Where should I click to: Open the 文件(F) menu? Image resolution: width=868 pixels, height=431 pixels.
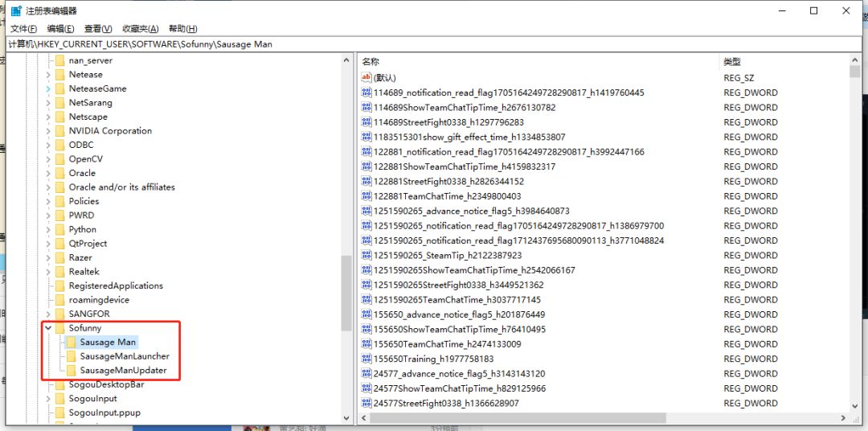(x=24, y=29)
